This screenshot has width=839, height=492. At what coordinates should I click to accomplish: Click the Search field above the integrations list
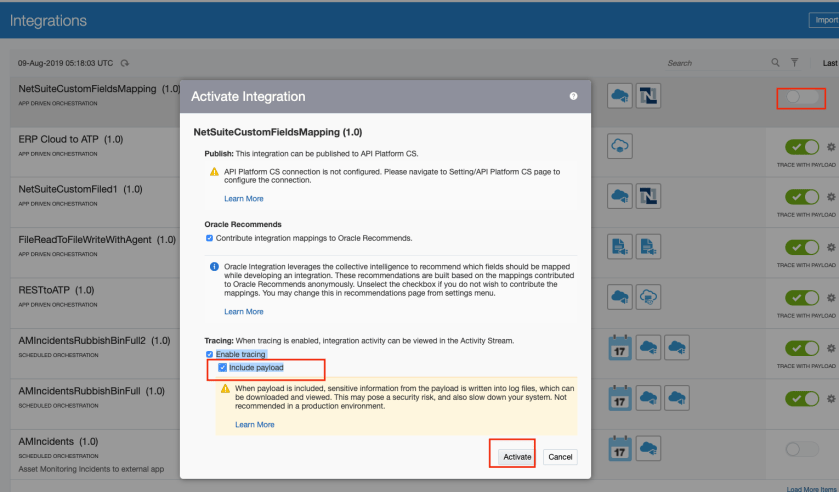pyautogui.click(x=710, y=63)
